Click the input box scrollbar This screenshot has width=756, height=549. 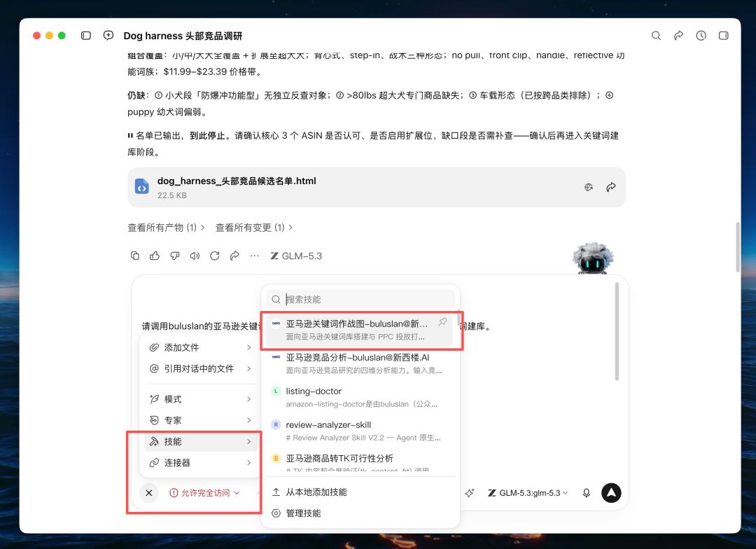pos(617,332)
